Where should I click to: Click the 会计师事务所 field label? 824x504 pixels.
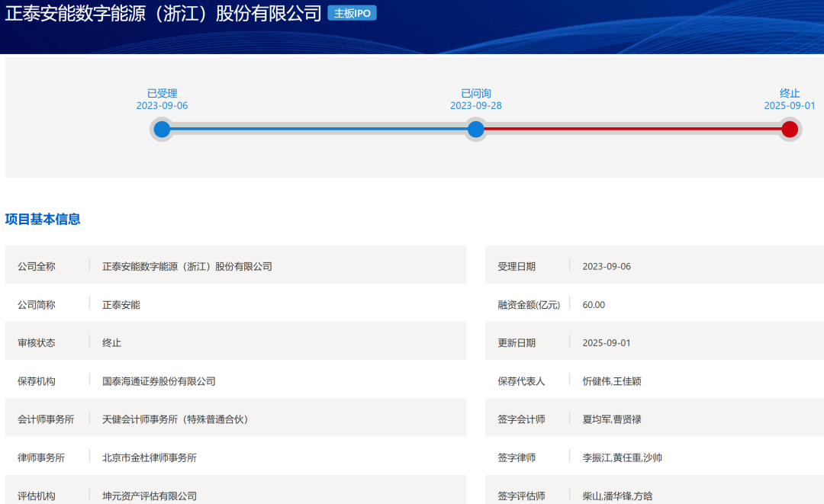(46, 419)
